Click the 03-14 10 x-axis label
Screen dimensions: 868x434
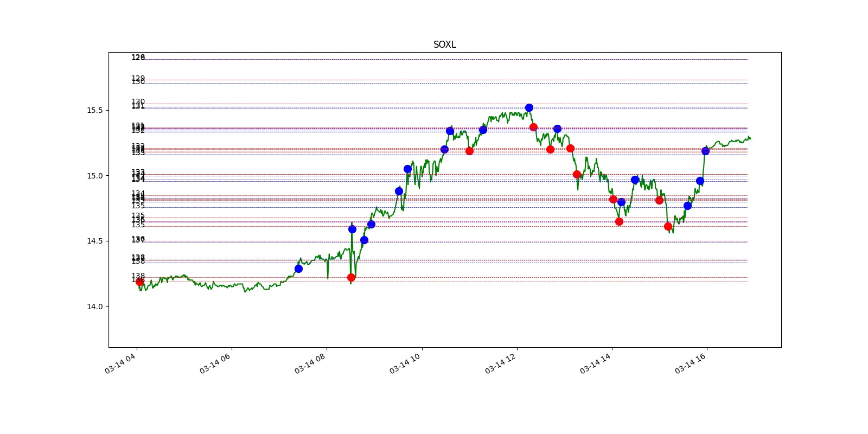[405, 363]
